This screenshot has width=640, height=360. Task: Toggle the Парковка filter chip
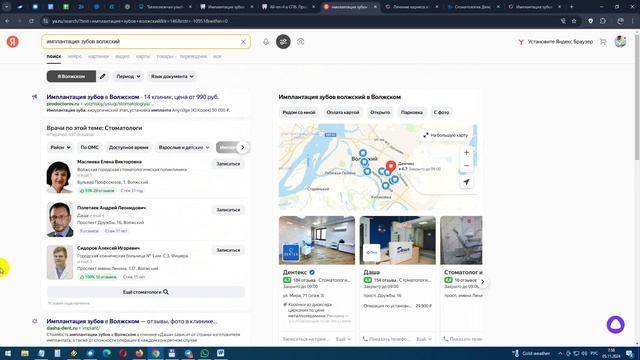[411, 112]
